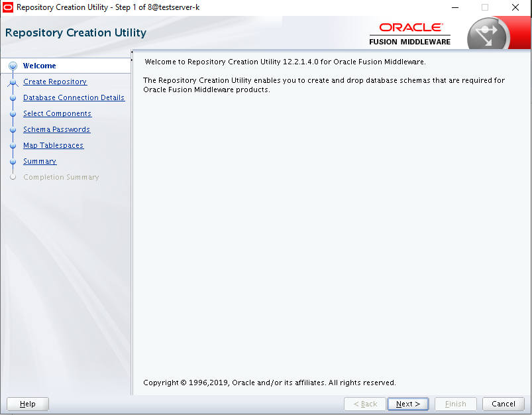Click the Completion Summary empty bullet icon
Screen dimensions: 532x415
(x=13, y=177)
